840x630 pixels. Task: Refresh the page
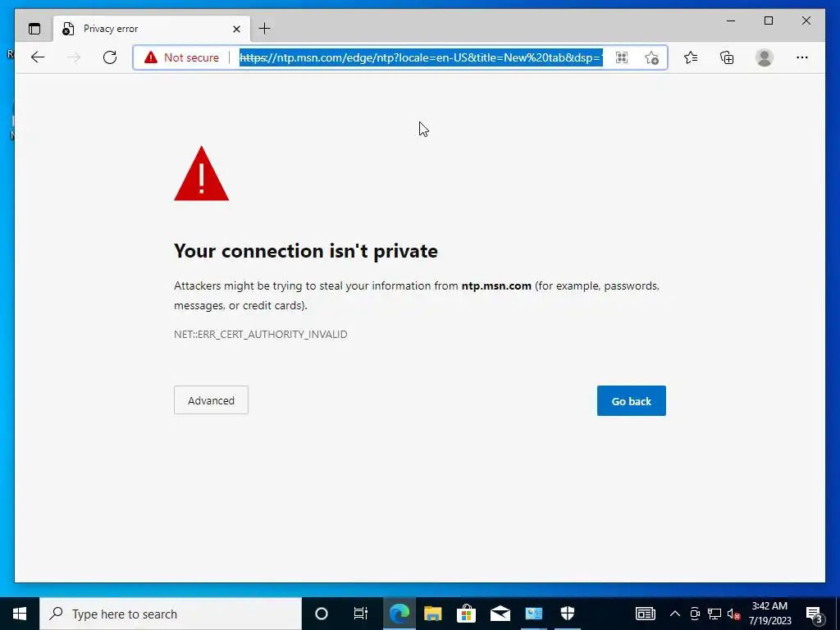click(110, 57)
